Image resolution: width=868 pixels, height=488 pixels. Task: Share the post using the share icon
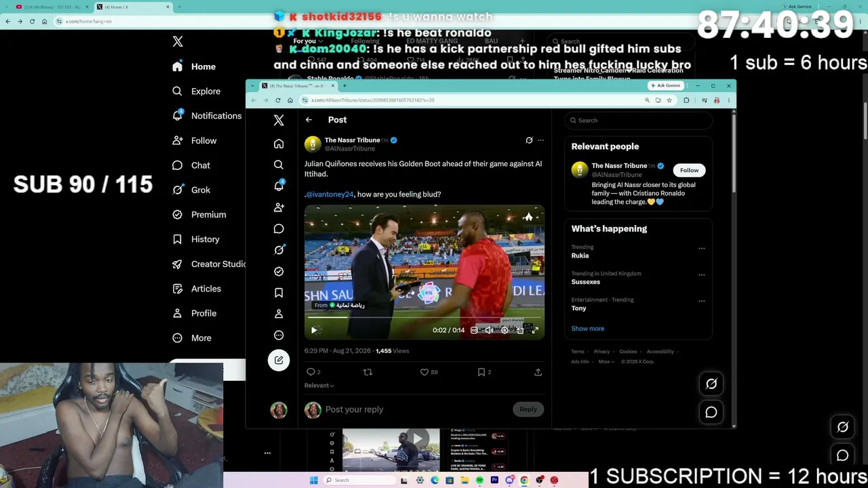(x=538, y=372)
